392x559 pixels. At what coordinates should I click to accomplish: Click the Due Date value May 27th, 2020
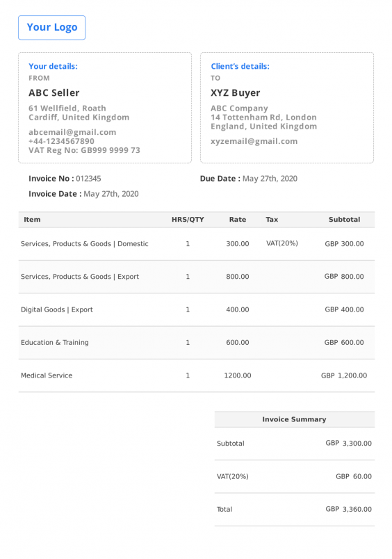click(x=270, y=179)
